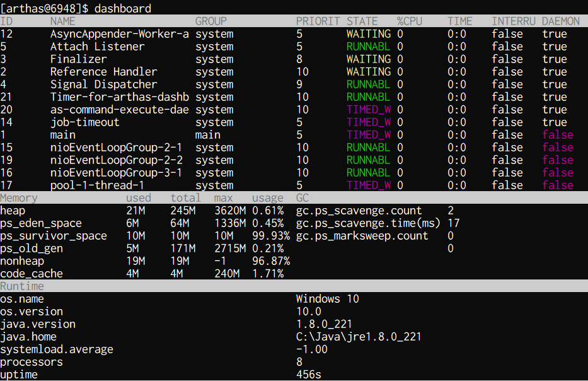The width and height of the screenshot is (588, 381).
Task: Click the 'heap' memory row label
Action: coord(13,211)
